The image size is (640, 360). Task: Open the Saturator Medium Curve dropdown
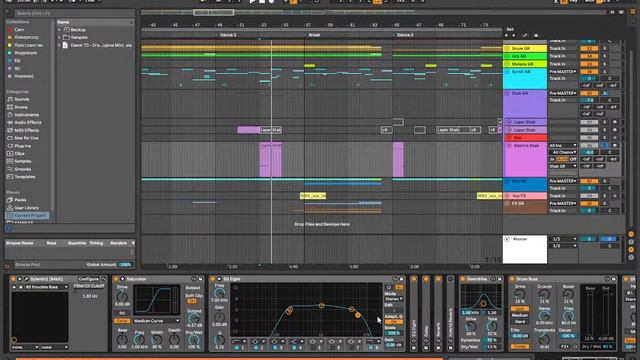click(156, 321)
